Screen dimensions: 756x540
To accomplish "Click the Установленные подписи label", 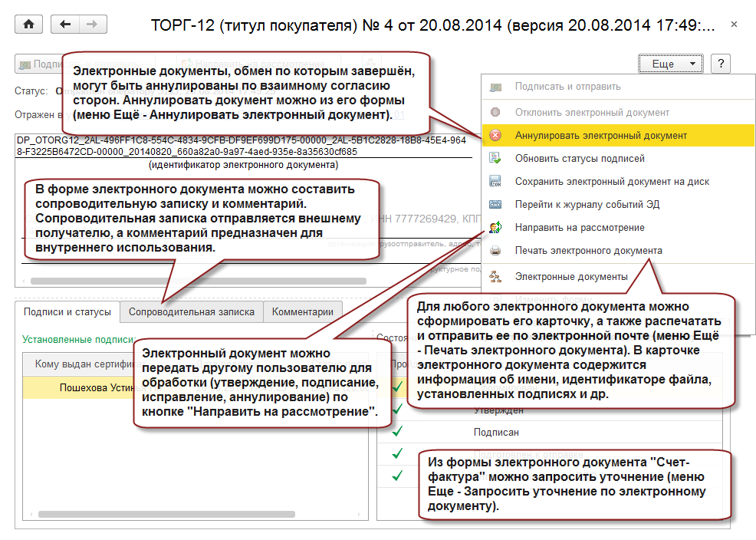I will 79,340.
